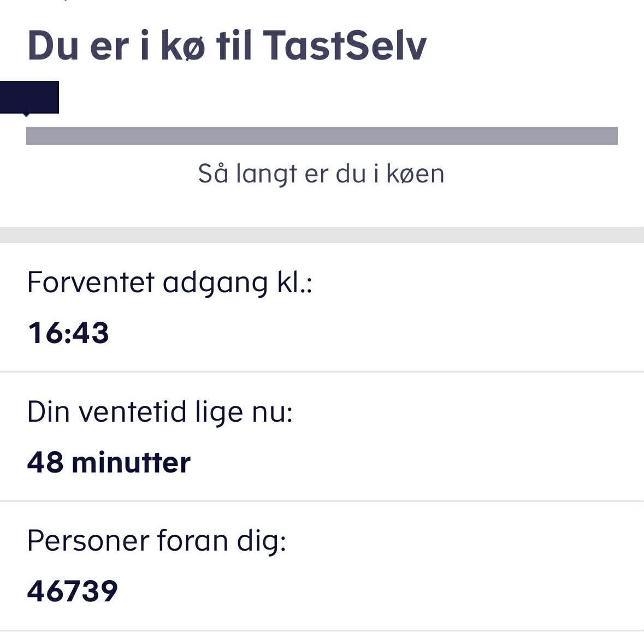644x644 pixels.
Task: Click the "Så langt er du i køen" caption
Action: click(321, 174)
